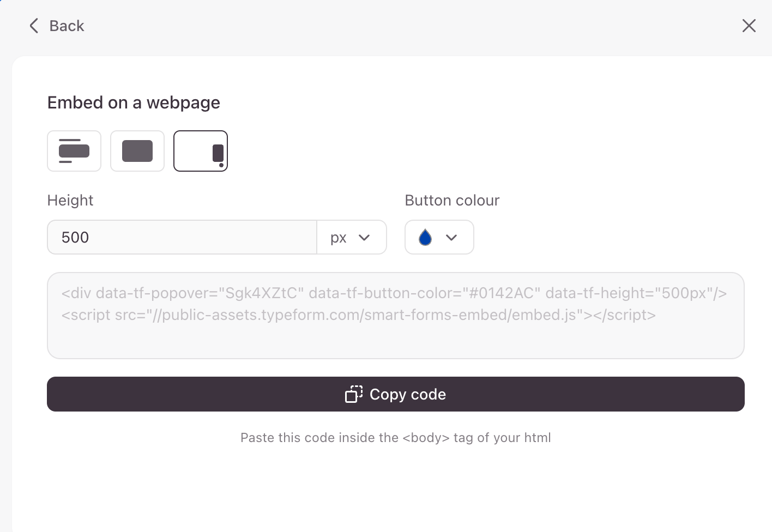Go back using the Back label
This screenshot has width=772, height=532.
pos(67,26)
